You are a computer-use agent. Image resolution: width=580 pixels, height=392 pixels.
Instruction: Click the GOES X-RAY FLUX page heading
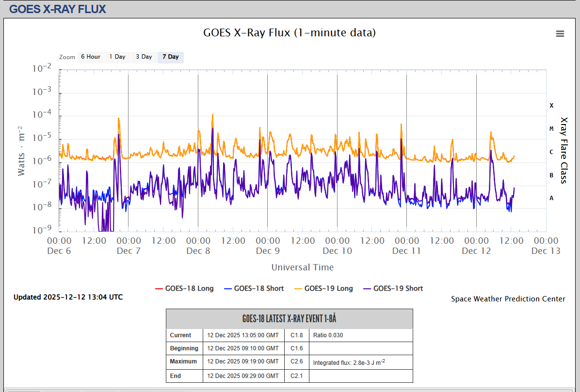58,9
